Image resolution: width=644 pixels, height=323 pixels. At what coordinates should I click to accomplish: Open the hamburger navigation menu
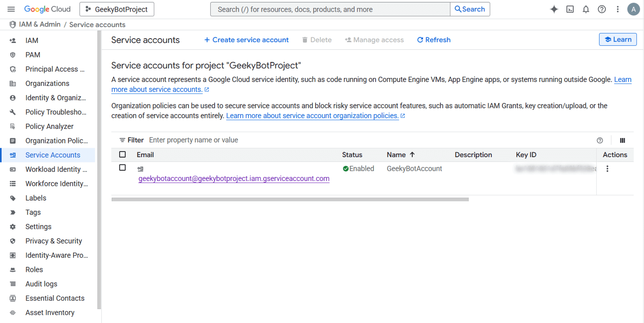tap(11, 9)
